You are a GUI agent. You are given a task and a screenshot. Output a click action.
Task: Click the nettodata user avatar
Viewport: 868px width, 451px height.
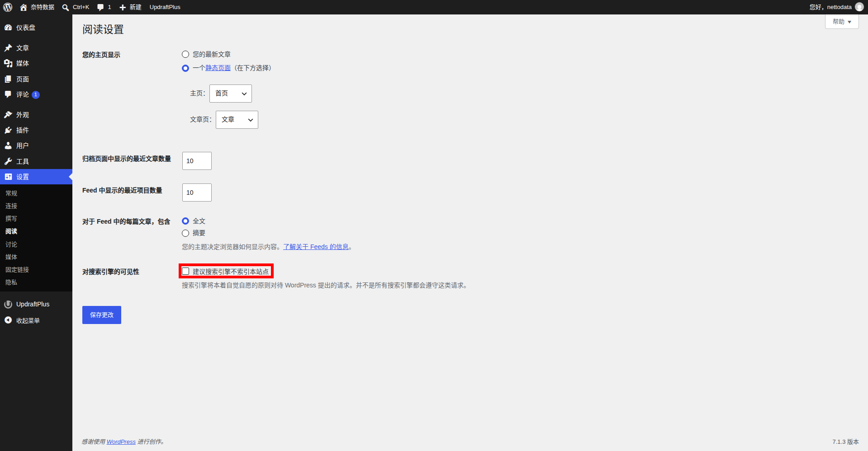click(859, 7)
